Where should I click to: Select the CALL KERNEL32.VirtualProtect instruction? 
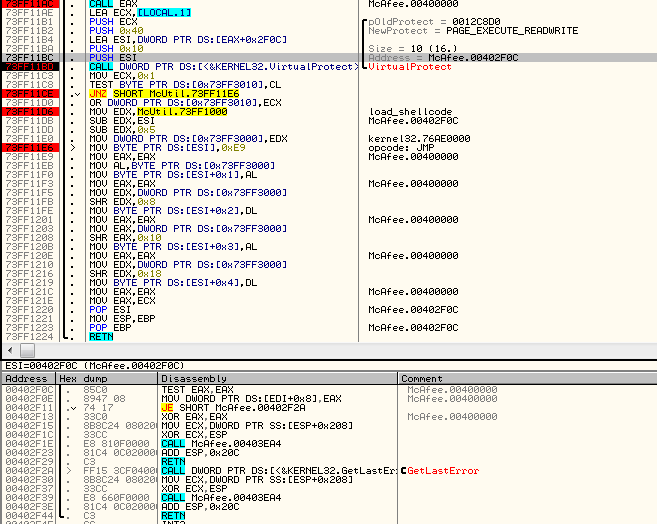[x=222, y=66]
